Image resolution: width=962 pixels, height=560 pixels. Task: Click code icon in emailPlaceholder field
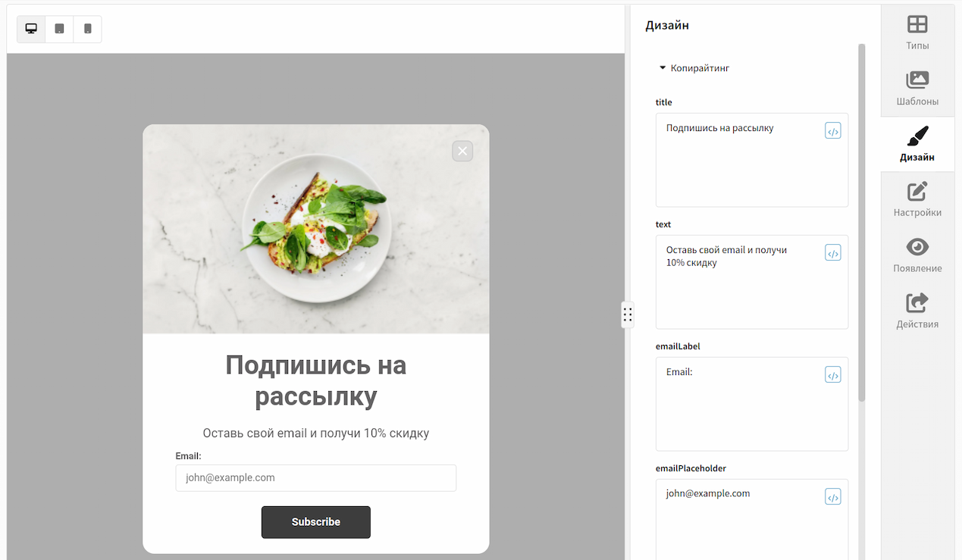coord(832,497)
